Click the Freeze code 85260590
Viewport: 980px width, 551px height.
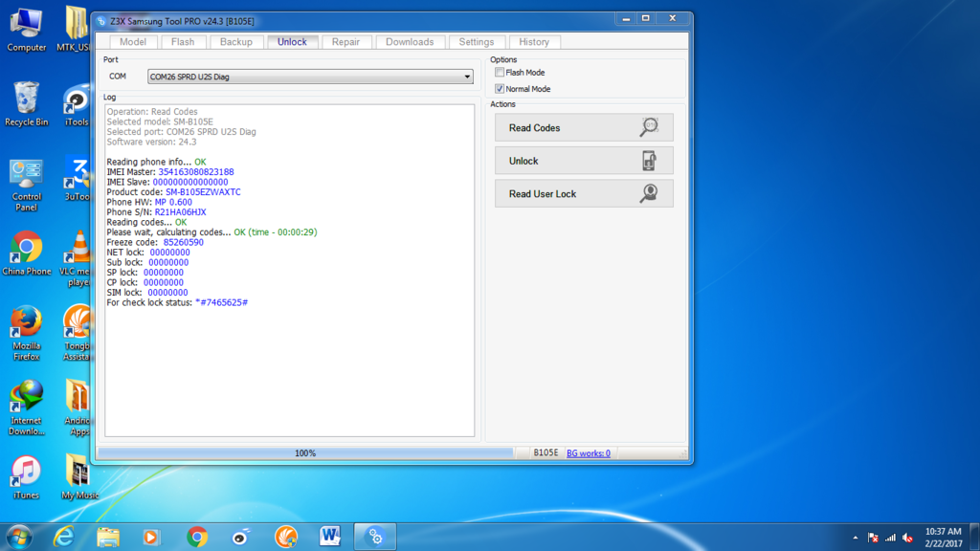183,242
